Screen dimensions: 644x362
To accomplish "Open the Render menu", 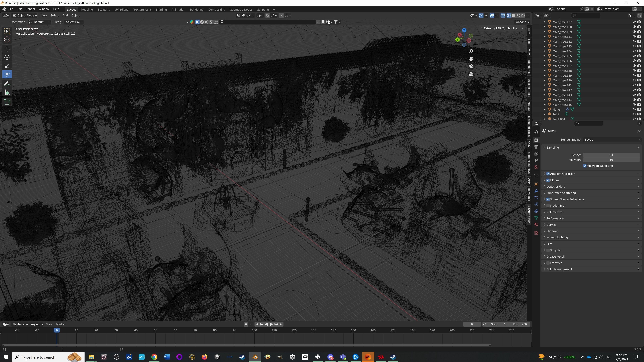I will tap(30, 9).
